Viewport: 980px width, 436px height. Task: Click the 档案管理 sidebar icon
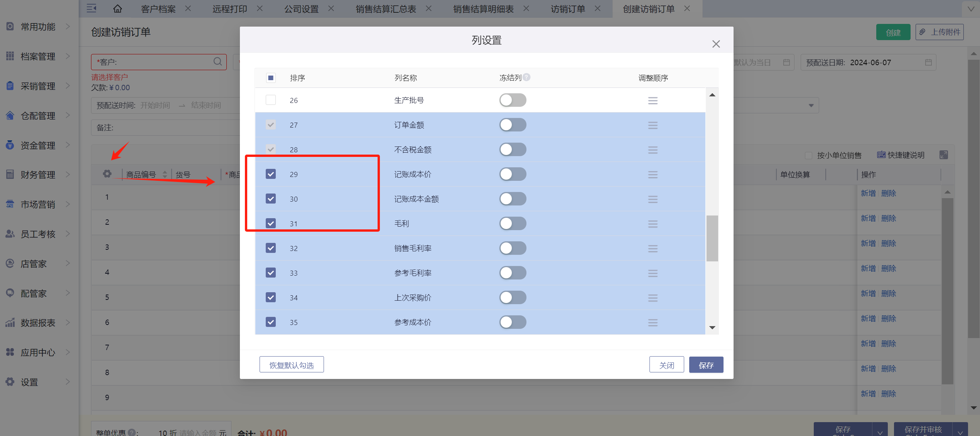tap(10, 56)
